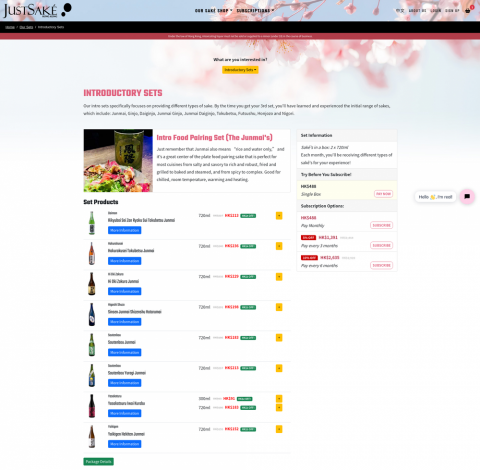Click the Soutenbou Yuragi bottle image
This screenshot has width=480, height=470.
[x=92, y=375]
